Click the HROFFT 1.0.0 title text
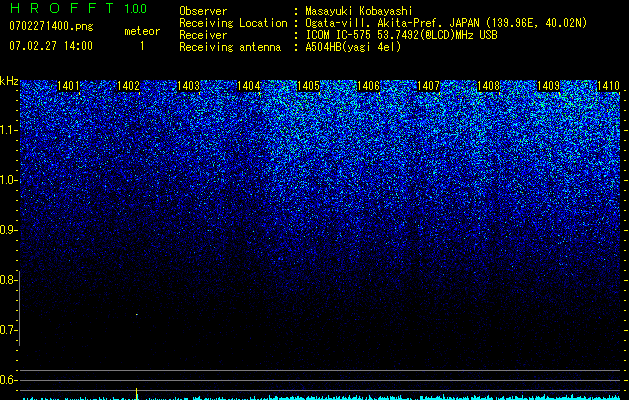This screenshot has width=629, height=400. 78,8
